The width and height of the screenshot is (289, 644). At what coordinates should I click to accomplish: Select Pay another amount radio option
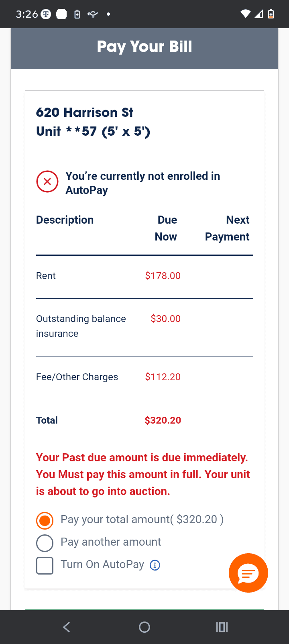click(x=45, y=543)
